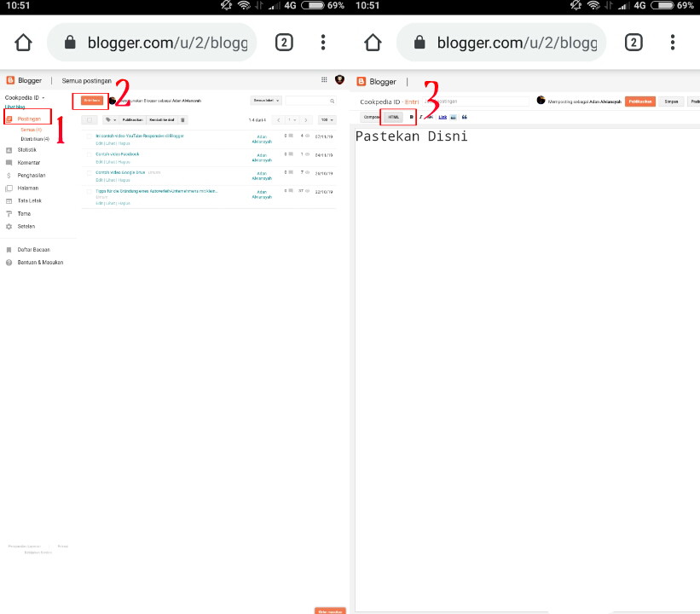Go to next page of posts
This screenshot has width=700, height=614.
point(306,120)
